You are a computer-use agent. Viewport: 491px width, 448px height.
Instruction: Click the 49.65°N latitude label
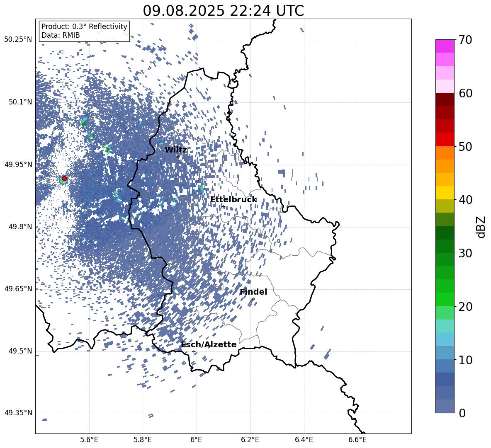pyautogui.click(x=18, y=289)
